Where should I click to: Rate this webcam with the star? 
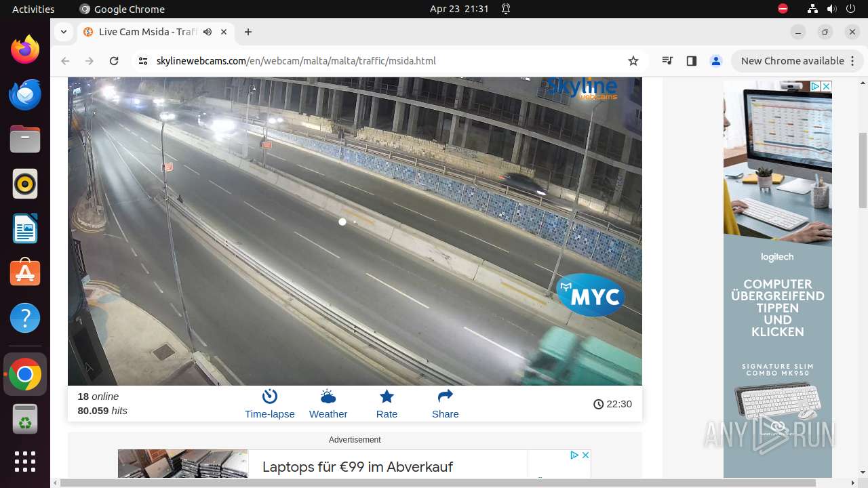[387, 404]
